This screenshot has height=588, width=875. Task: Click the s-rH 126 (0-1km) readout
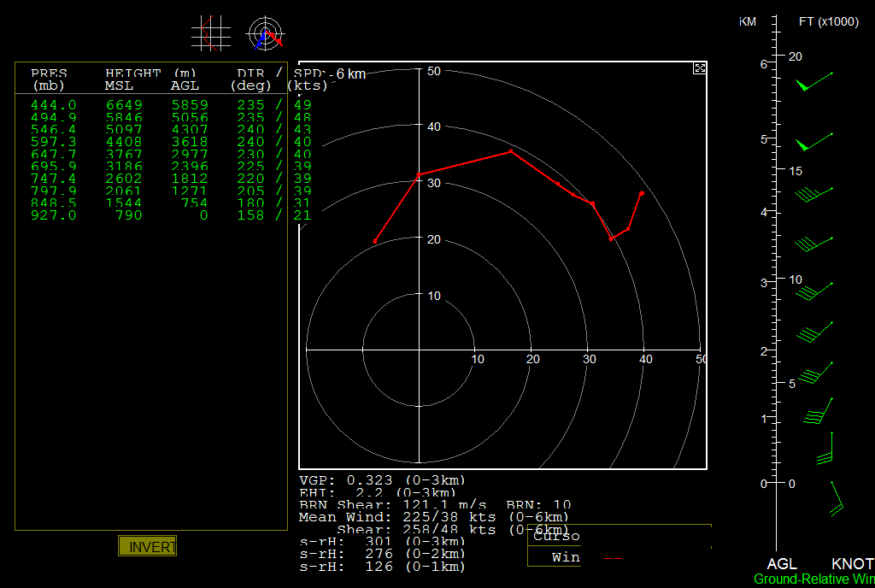(382, 567)
